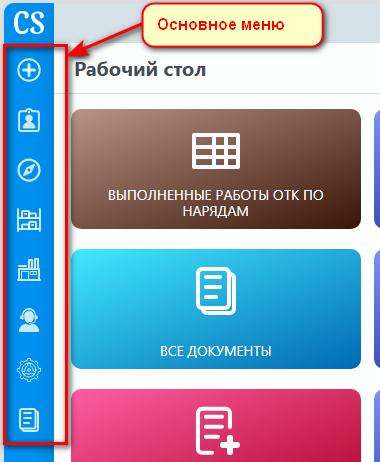Open the ВСЕ ДОКУМЕНТЫ tile
The height and width of the screenshot is (462, 380).
coord(216,309)
